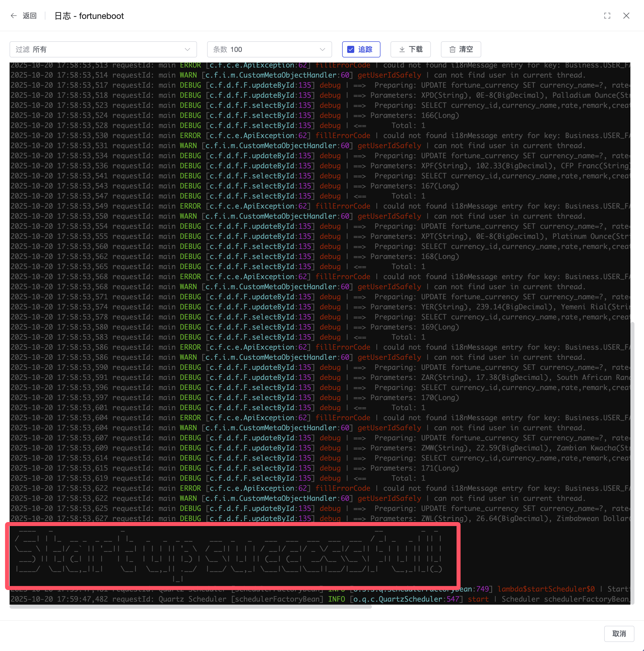Click the horizontal log scrollbar

(190, 607)
